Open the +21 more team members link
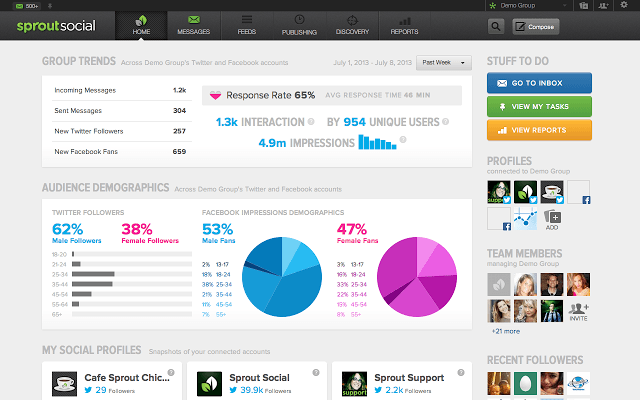The width and height of the screenshot is (640, 400). point(506,331)
